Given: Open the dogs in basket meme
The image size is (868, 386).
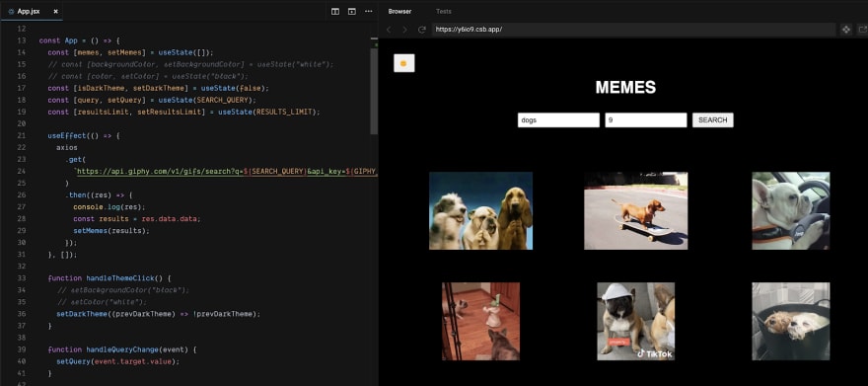Looking at the screenshot, I should 790,321.
